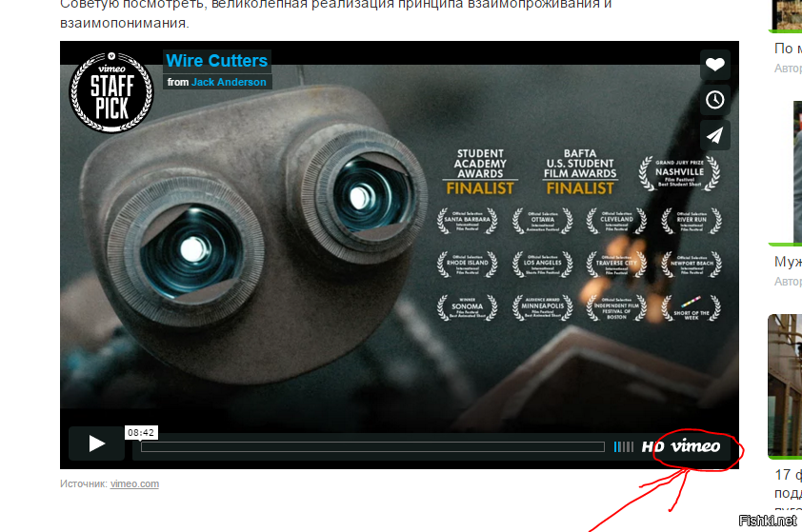Click the Los Angeles festival laurel

(x=543, y=265)
